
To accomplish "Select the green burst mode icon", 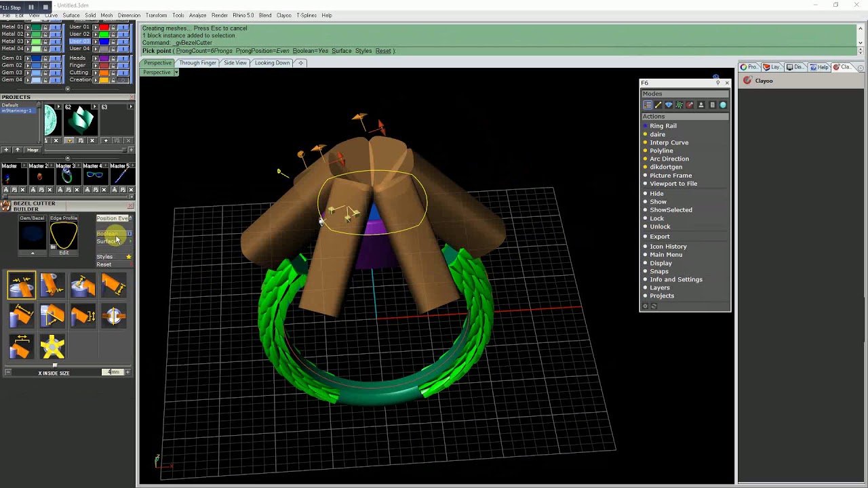I will pyautogui.click(x=679, y=105).
